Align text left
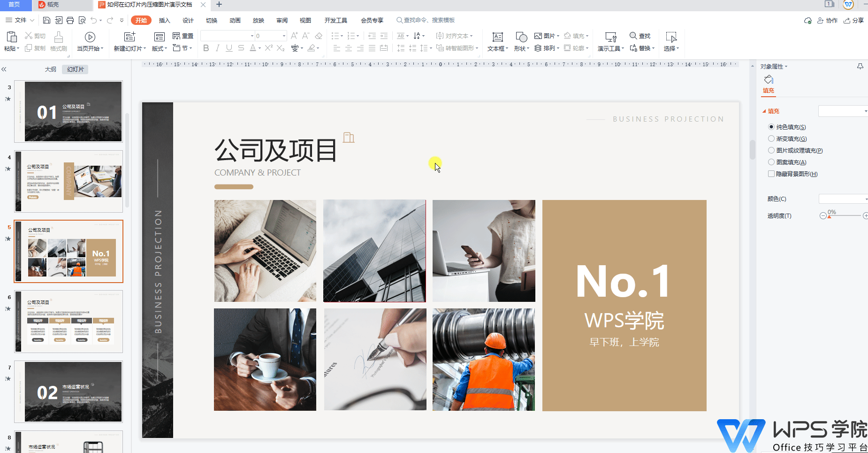Viewport: 868px width, 453px height. pos(336,48)
